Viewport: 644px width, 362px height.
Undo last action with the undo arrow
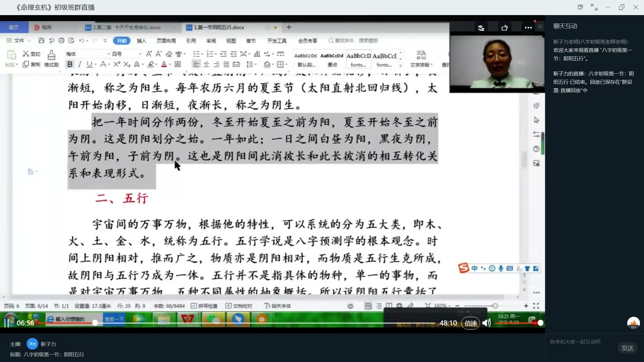(82, 41)
